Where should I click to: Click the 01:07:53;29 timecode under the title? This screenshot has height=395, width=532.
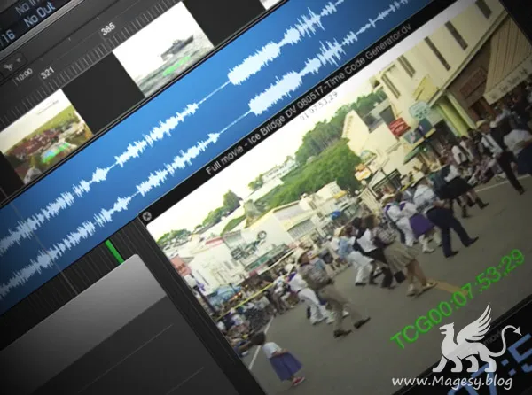click(319, 106)
